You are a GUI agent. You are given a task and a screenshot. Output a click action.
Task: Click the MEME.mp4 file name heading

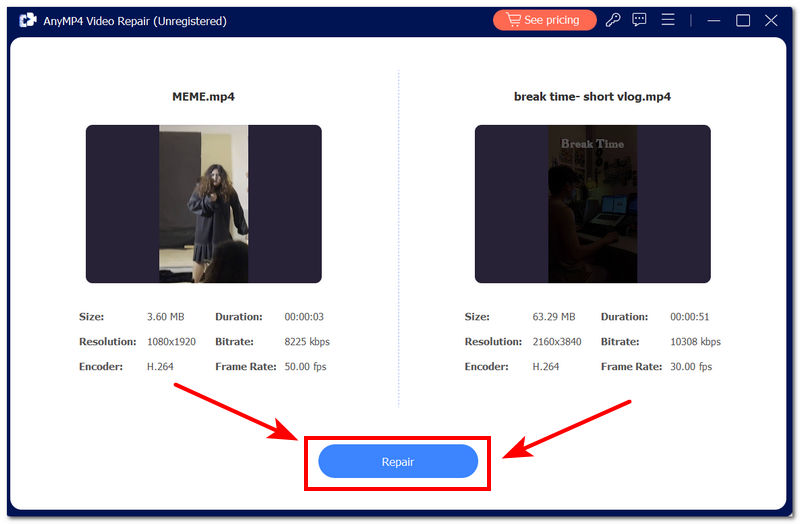point(203,97)
